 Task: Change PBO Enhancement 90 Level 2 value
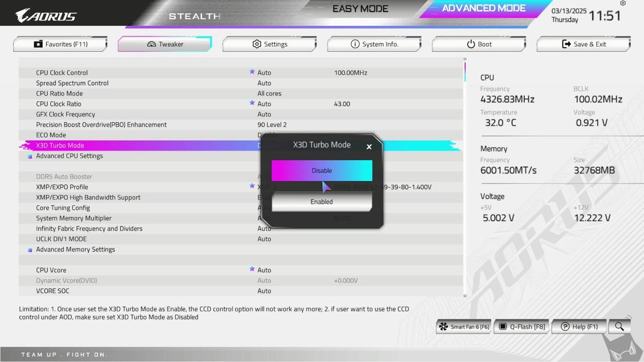tap(272, 125)
